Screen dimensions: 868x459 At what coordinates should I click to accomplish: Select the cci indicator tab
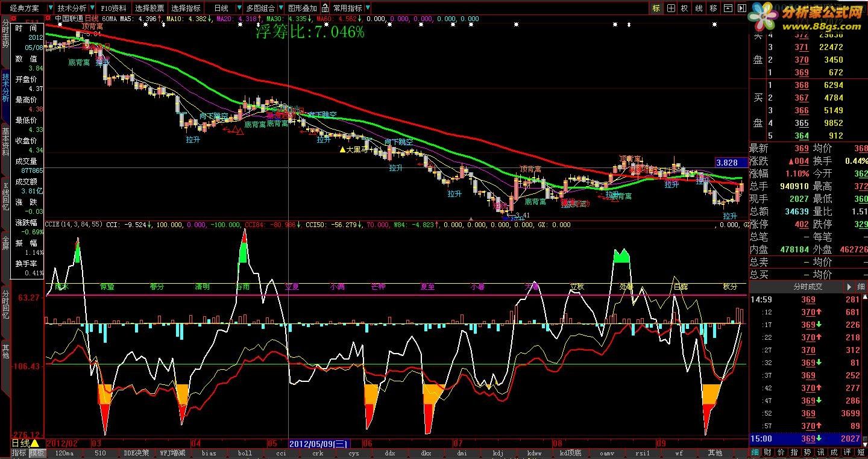[x=281, y=453]
